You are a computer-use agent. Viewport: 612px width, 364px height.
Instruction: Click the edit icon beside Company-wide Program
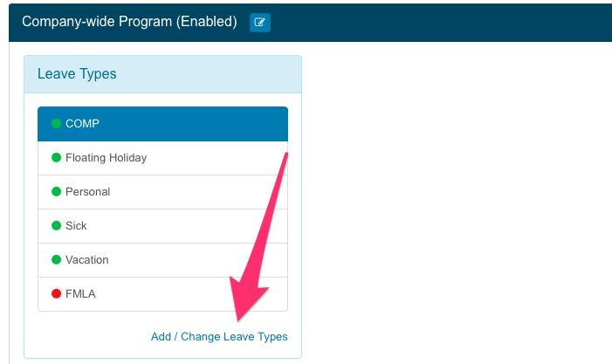259,23
